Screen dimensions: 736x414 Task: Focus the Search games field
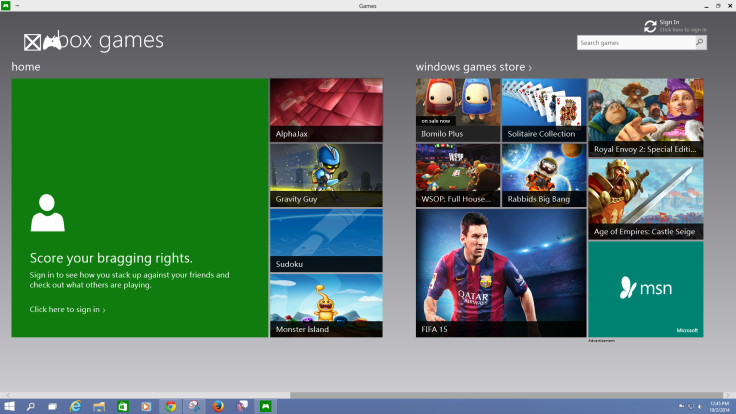tap(636, 42)
